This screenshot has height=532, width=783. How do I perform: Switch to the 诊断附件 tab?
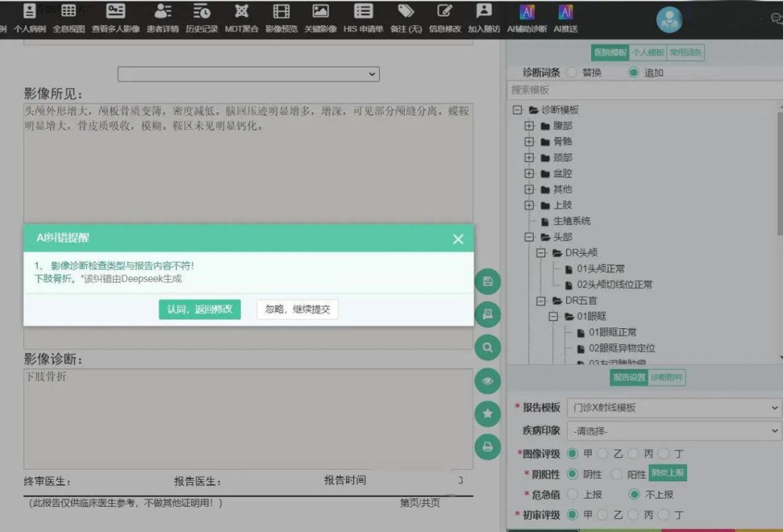pyautogui.click(x=666, y=378)
